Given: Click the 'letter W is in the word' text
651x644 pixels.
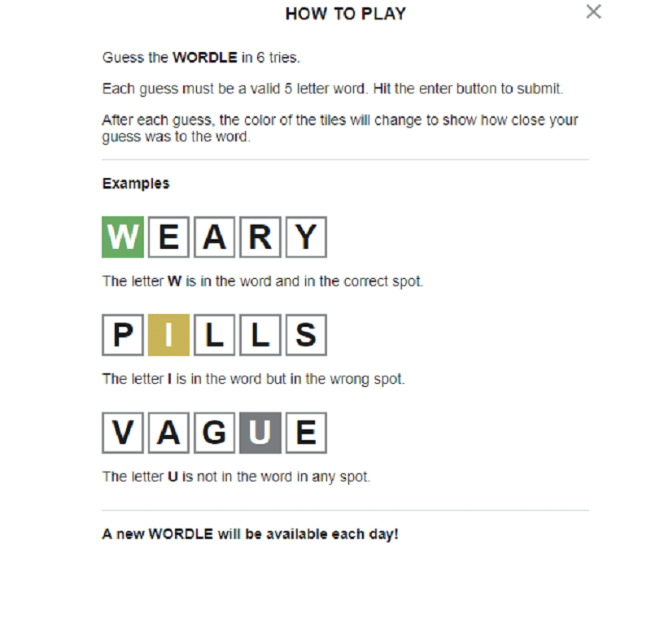Looking at the screenshot, I should (x=262, y=281).
